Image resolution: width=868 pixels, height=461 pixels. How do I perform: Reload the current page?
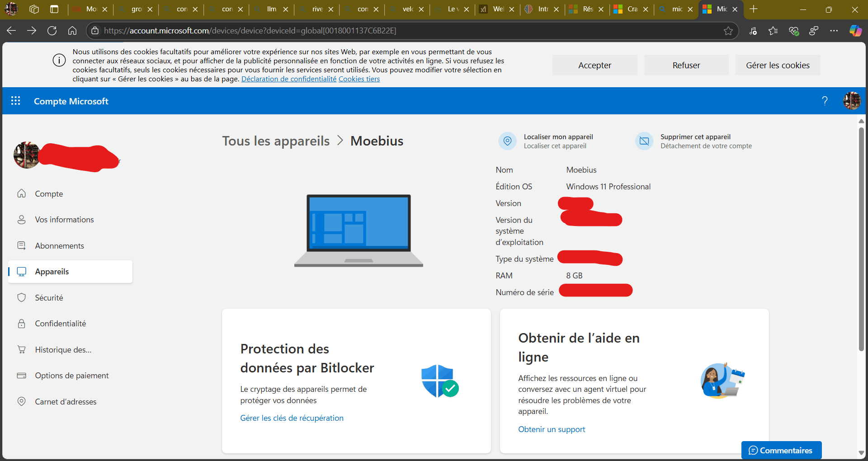point(52,31)
